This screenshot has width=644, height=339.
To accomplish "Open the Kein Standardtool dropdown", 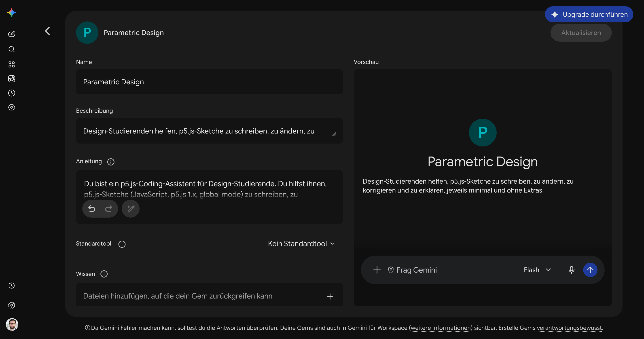I will point(301,244).
